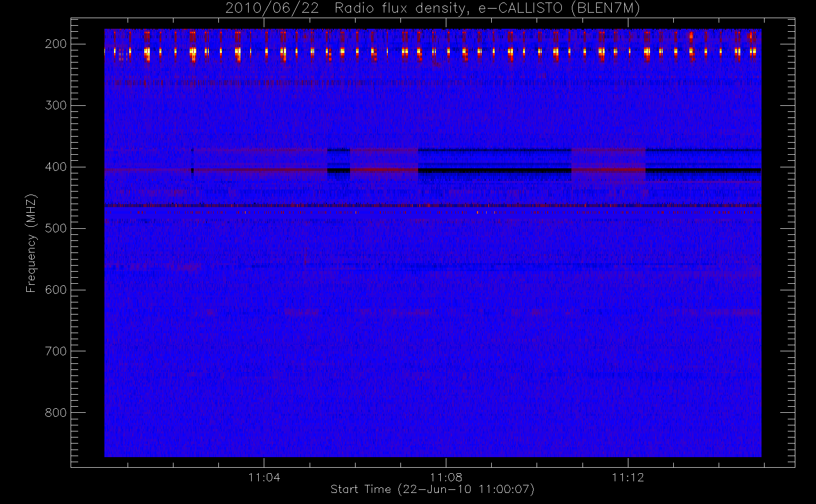Click the 400 frequency tick label
Viewport: 816px width, 504px height.
pyautogui.click(x=55, y=167)
